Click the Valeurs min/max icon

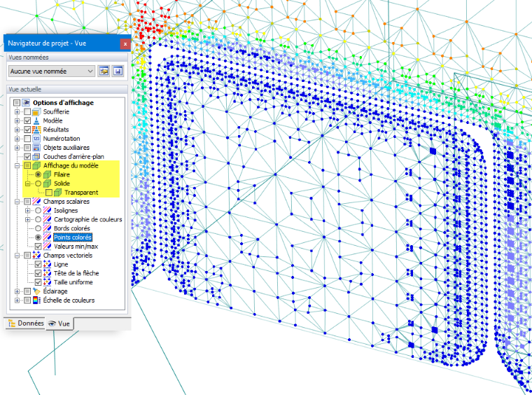[47, 247]
